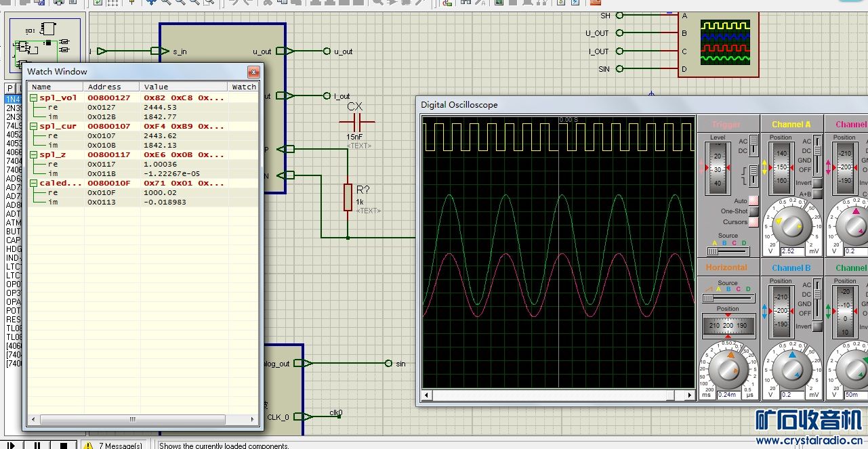Enable One-Shot trigger mode
The image size is (868, 449).
click(x=753, y=211)
